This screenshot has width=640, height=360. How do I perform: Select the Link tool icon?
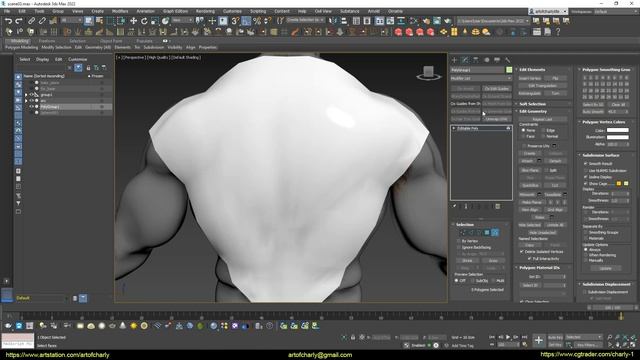tap(31, 21)
